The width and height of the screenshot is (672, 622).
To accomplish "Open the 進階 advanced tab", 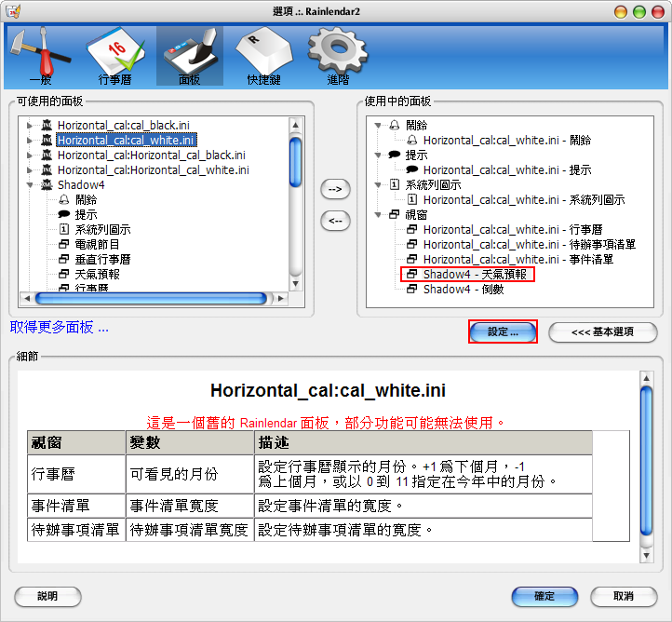I will tap(338, 56).
